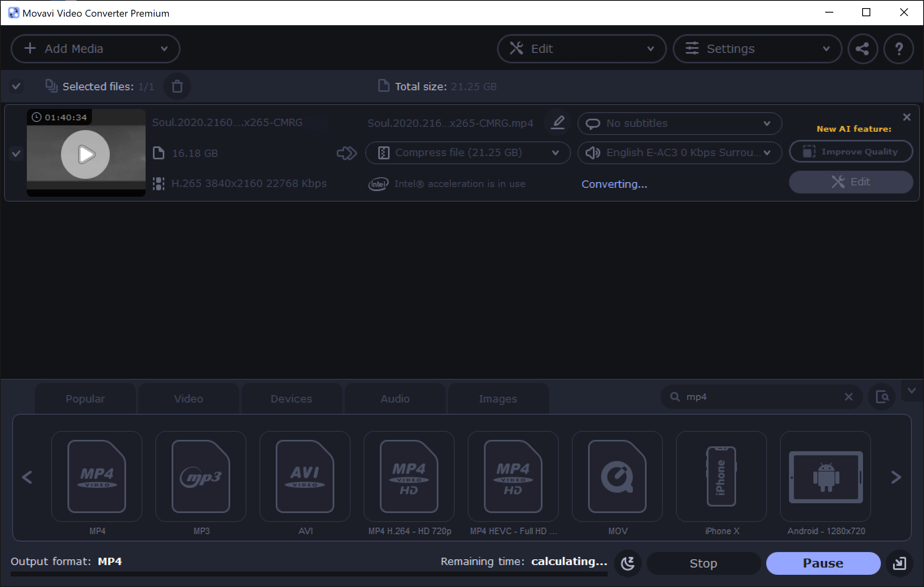This screenshot has height=587, width=924.
Task: Open the Audio tab
Action: click(x=395, y=399)
